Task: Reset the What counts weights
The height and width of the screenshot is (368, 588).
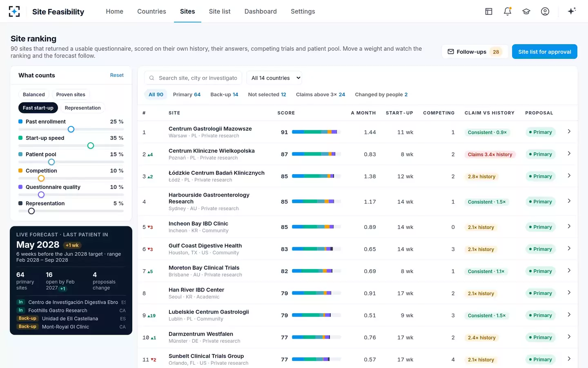Action: point(117,75)
